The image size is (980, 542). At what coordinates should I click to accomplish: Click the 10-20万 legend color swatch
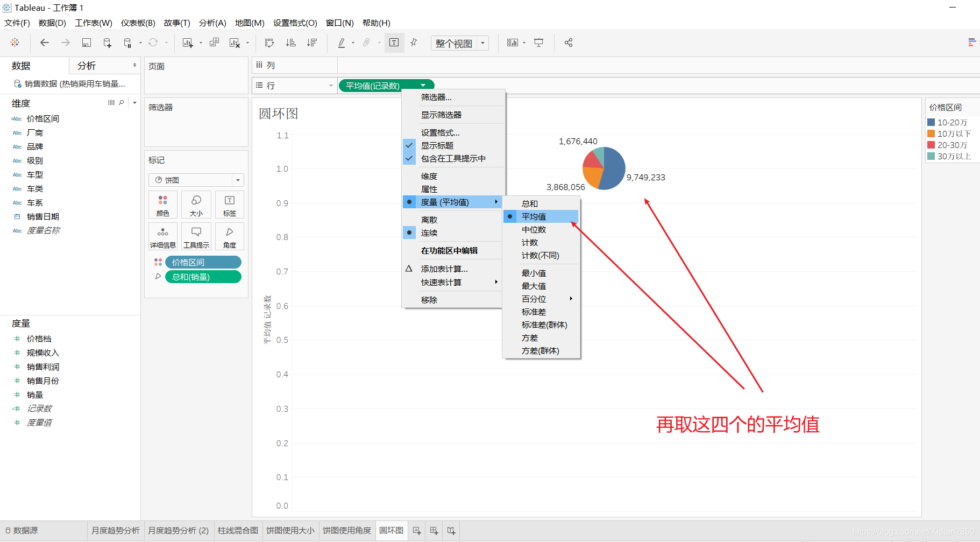pyautogui.click(x=931, y=123)
